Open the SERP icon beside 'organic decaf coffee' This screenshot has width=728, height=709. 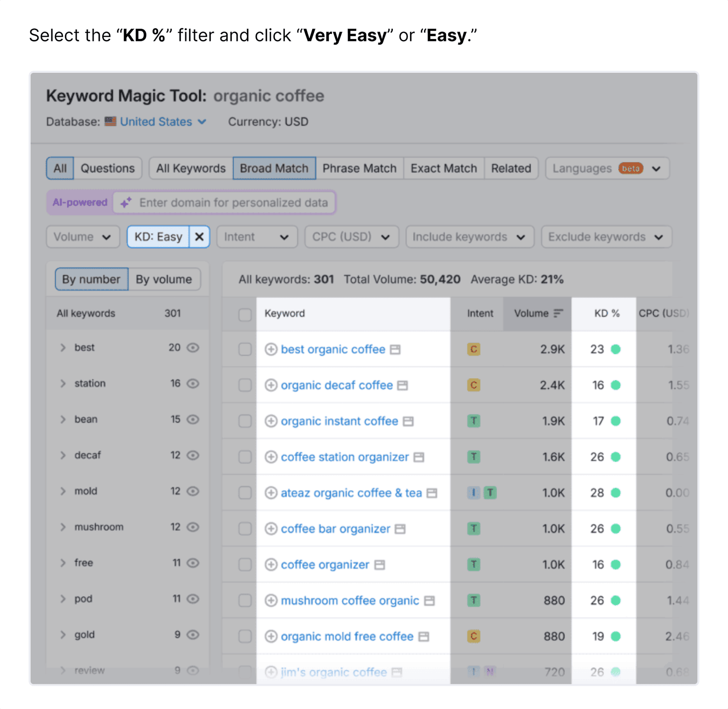pos(402,385)
